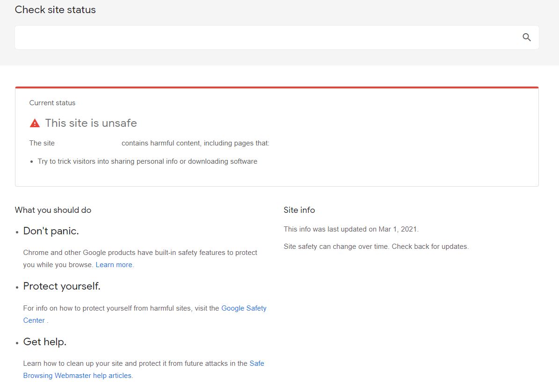The height and width of the screenshot is (392, 559).
Task: Click the magnifying glass search icon
Action: click(527, 37)
